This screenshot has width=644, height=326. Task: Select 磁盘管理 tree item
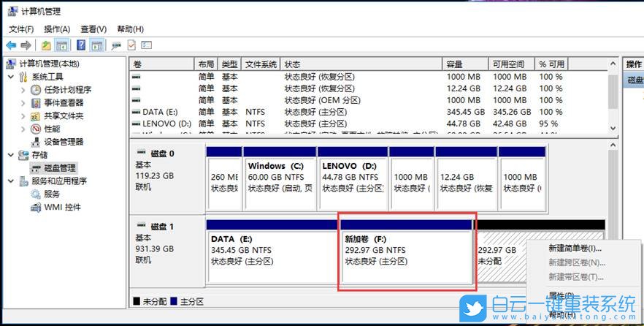60,167
